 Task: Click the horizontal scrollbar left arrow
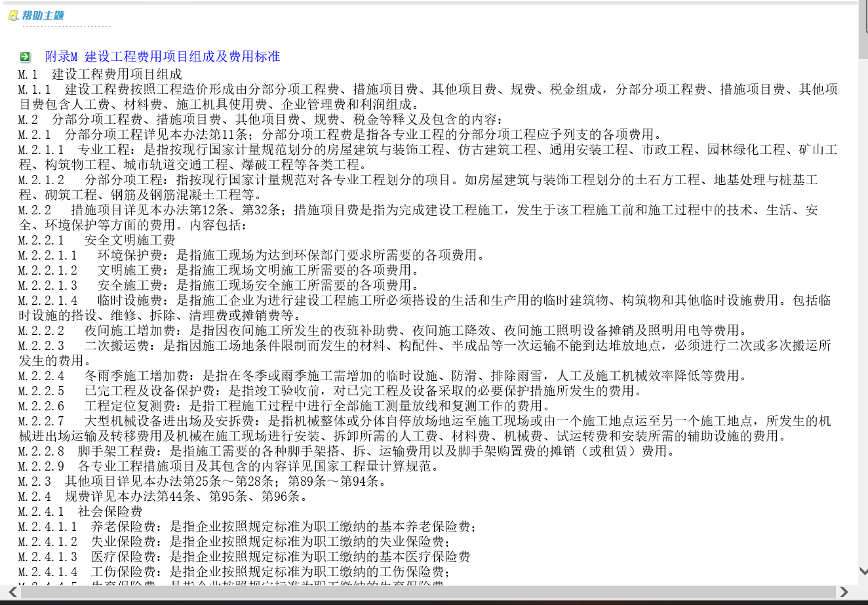click(12, 593)
